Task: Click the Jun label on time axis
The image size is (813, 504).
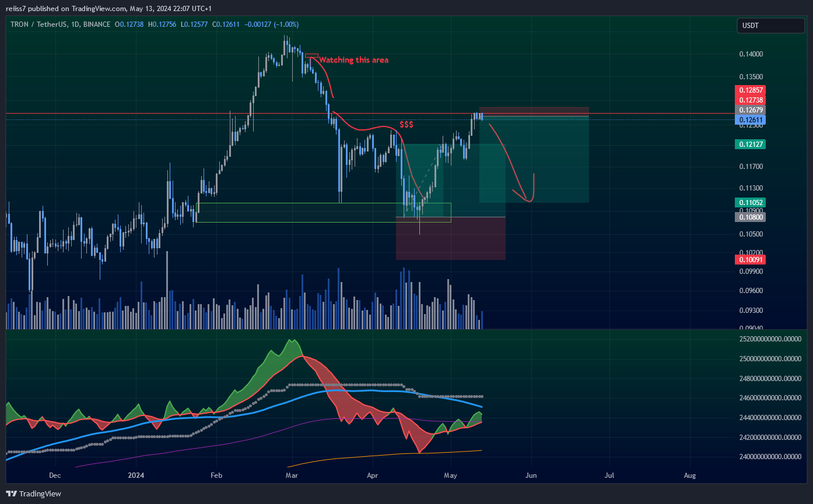Action: 531,475
